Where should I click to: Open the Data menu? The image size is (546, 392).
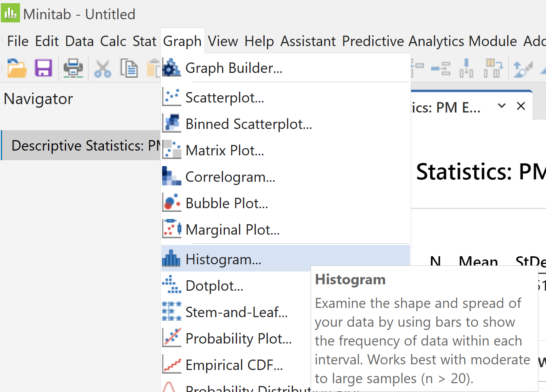click(x=79, y=41)
